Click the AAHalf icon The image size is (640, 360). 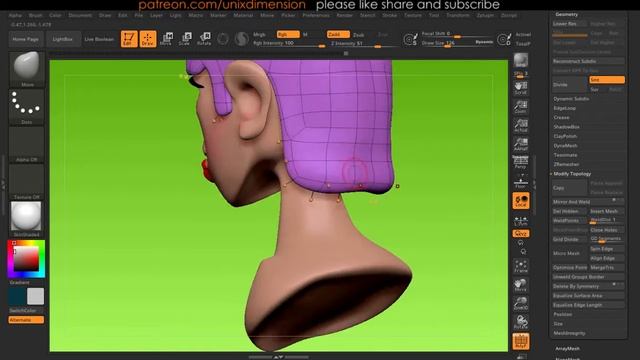coord(520,144)
